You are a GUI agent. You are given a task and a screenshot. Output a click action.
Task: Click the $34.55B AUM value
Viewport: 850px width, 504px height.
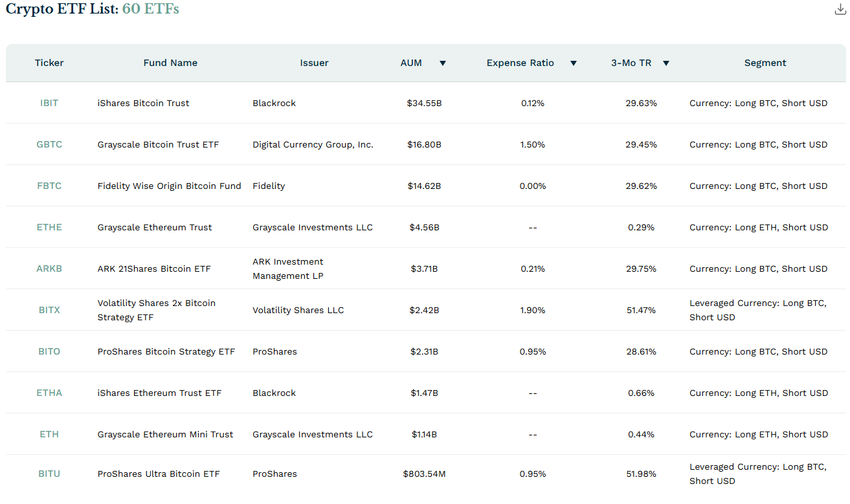click(424, 103)
